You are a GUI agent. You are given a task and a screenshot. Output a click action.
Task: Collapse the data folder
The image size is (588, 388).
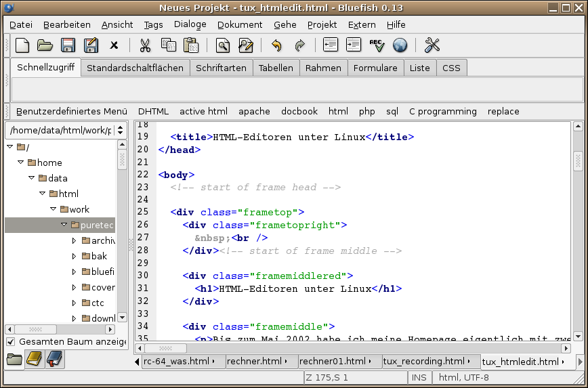click(x=31, y=178)
